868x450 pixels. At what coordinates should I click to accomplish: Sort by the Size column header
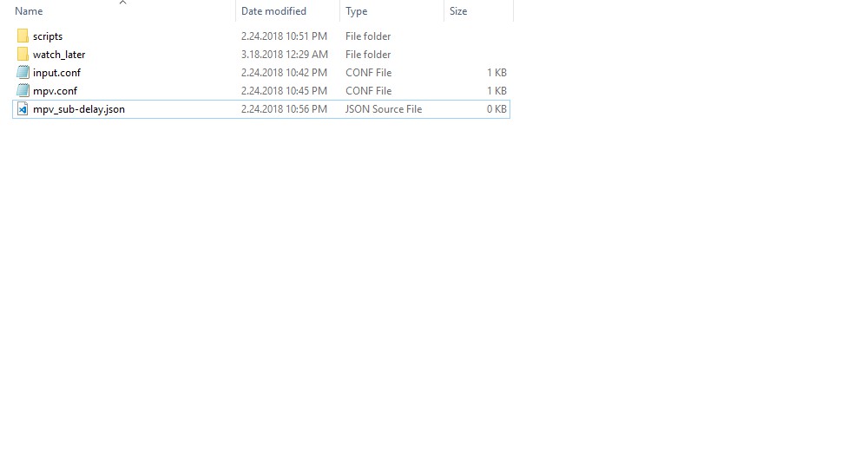[458, 11]
